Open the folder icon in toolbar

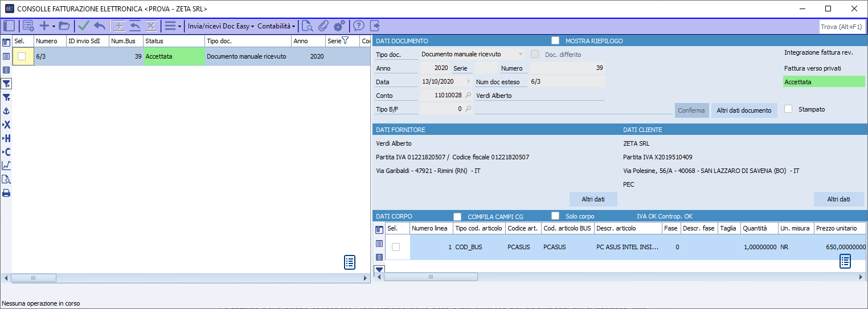pyautogui.click(x=64, y=26)
